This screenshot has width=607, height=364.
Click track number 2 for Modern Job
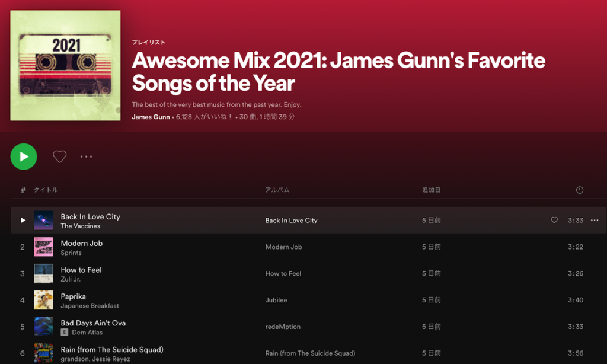[23, 247]
